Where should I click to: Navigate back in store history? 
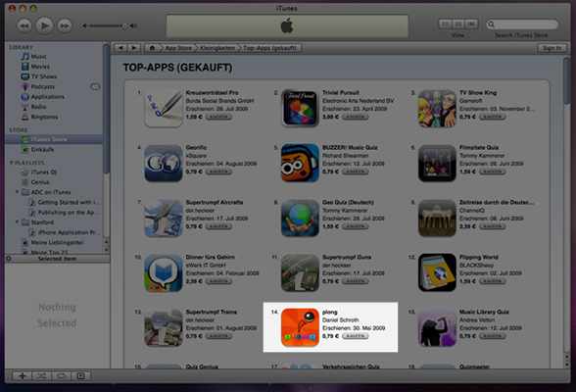coord(120,48)
